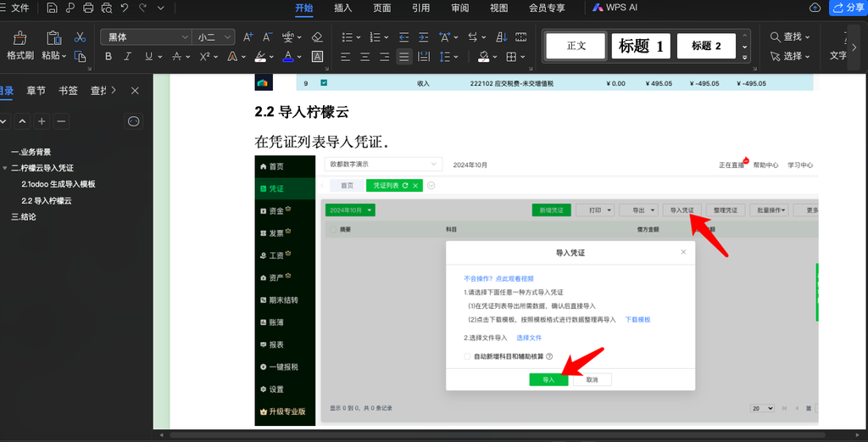Open the font size dropdown 小二
Image resolution: width=868 pixels, height=442 pixels.
227,37
